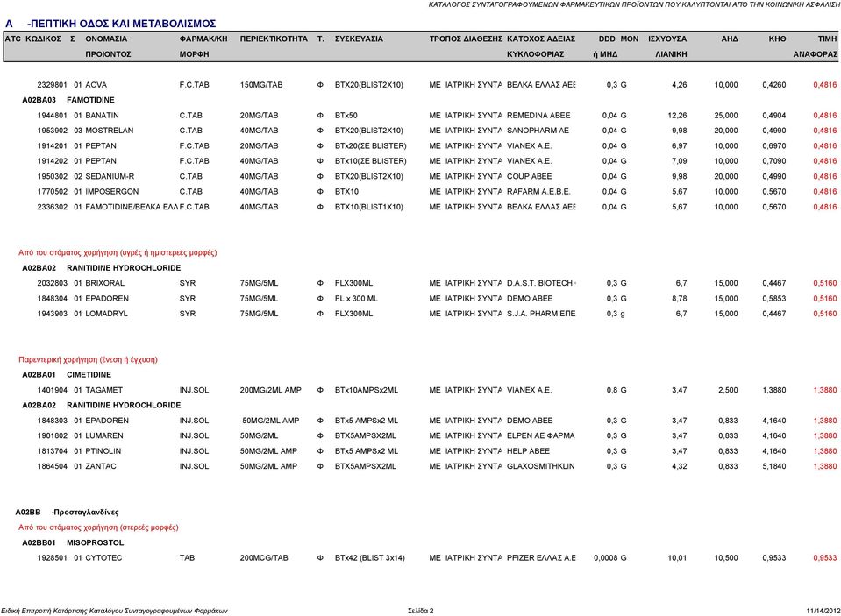Viewport: 841px width, 616px height.
Task: Click the ΚΗΘ column header
Action: click(x=777, y=39)
